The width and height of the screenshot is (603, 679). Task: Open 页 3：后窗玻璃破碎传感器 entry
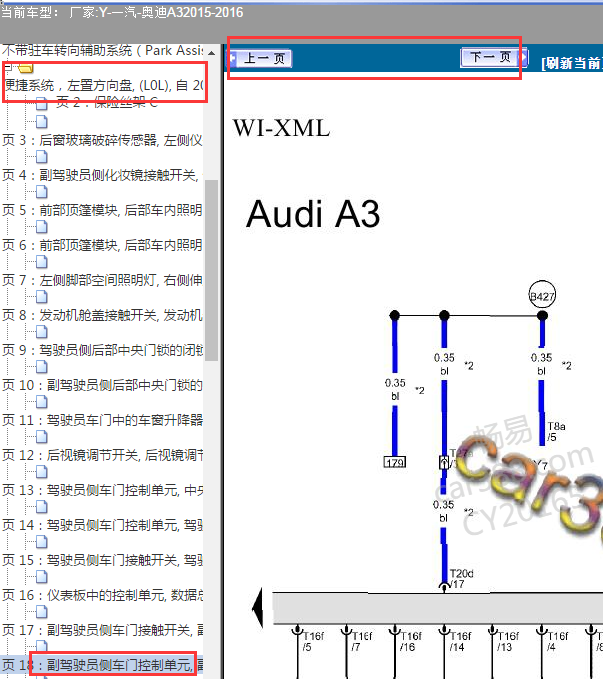[102, 140]
